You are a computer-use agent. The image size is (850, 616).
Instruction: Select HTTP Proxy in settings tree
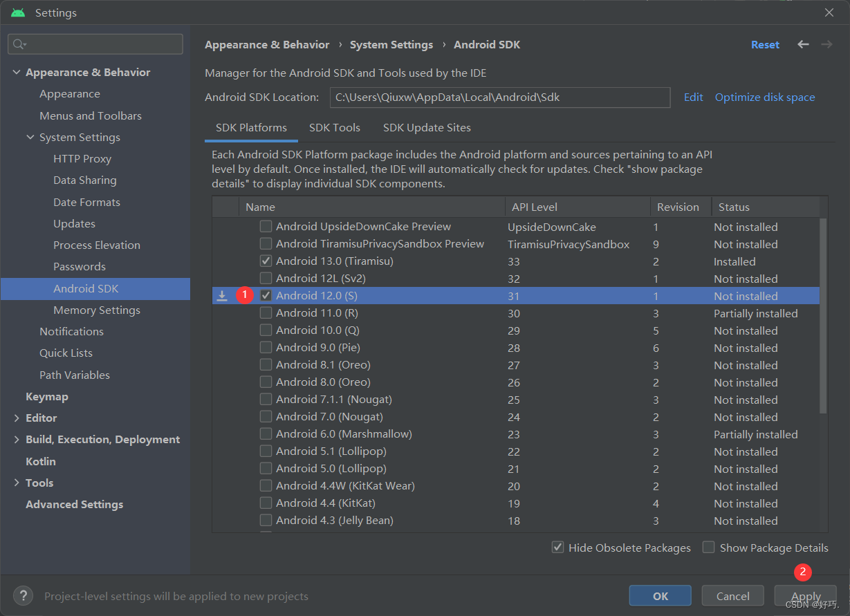coord(82,159)
